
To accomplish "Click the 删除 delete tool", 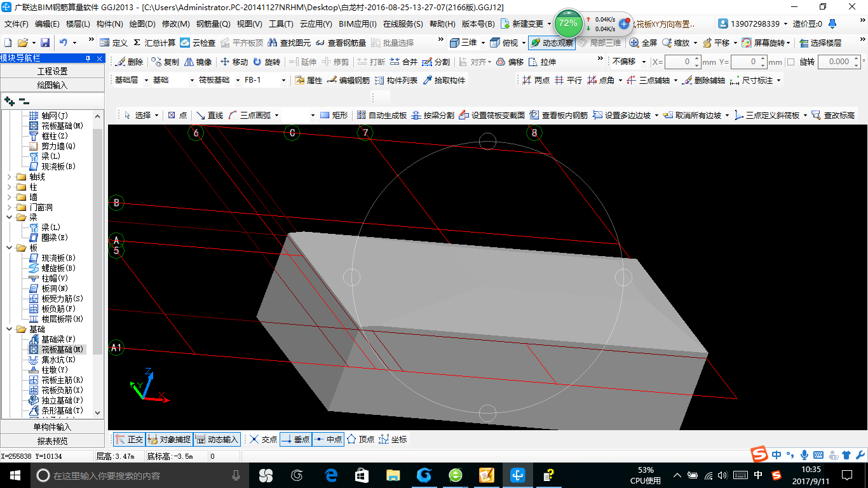I will 130,62.
